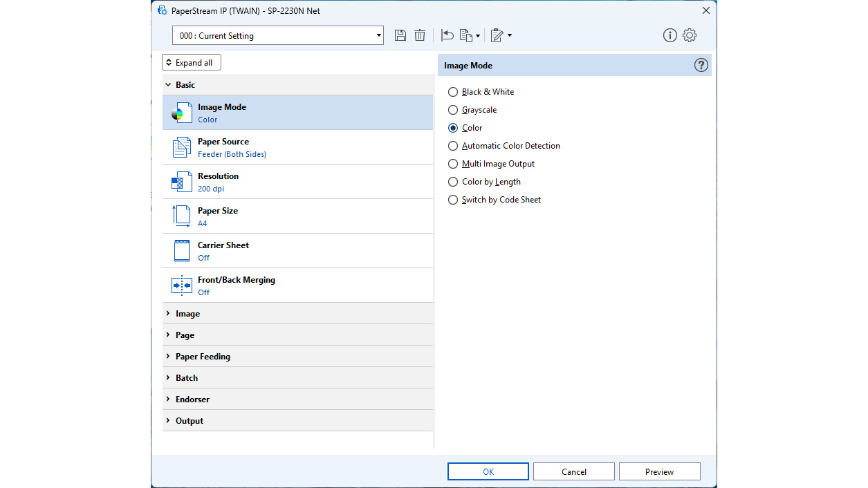Open the information circle icon
Image resolution: width=868 pixels, height=488 pixels.
point(670,35)
